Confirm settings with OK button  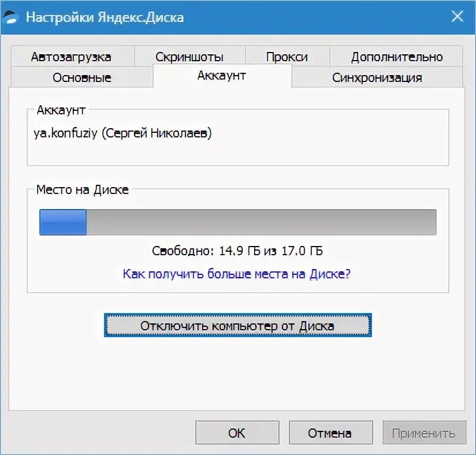point(237,432)
